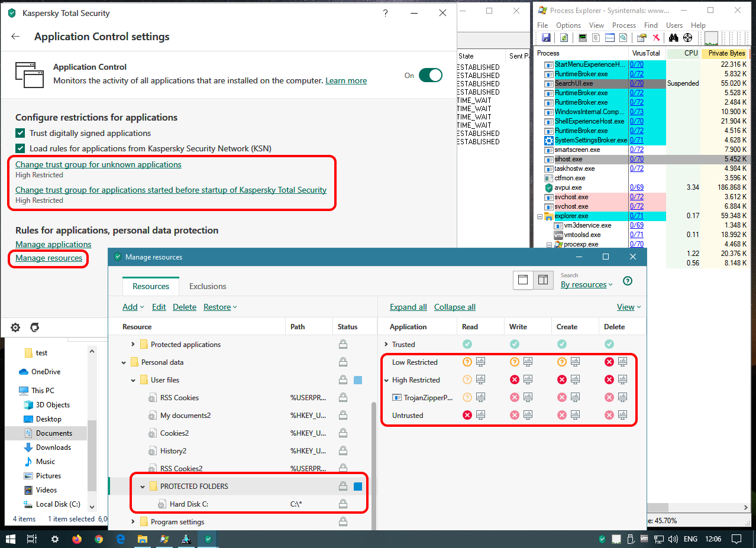Screen dimensions: 756x548
Task: Turn off Application Control toggle switch
Action: tap(430, 75)
